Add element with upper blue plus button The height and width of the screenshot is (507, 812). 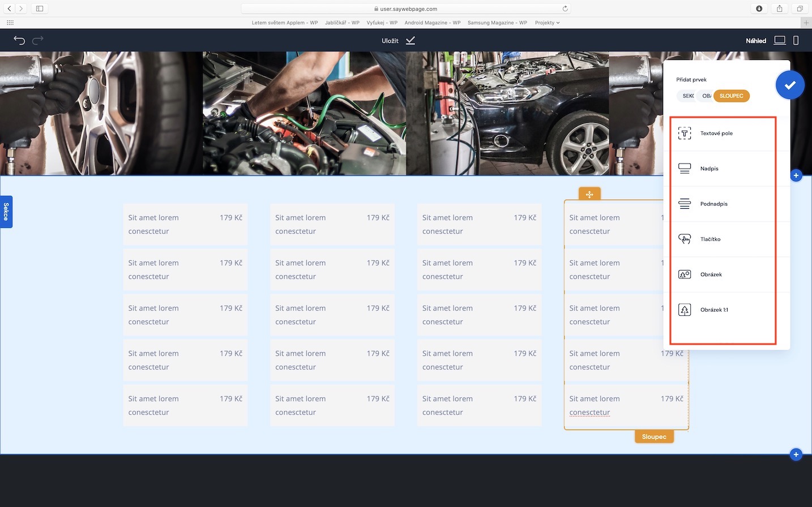[796, 175]
